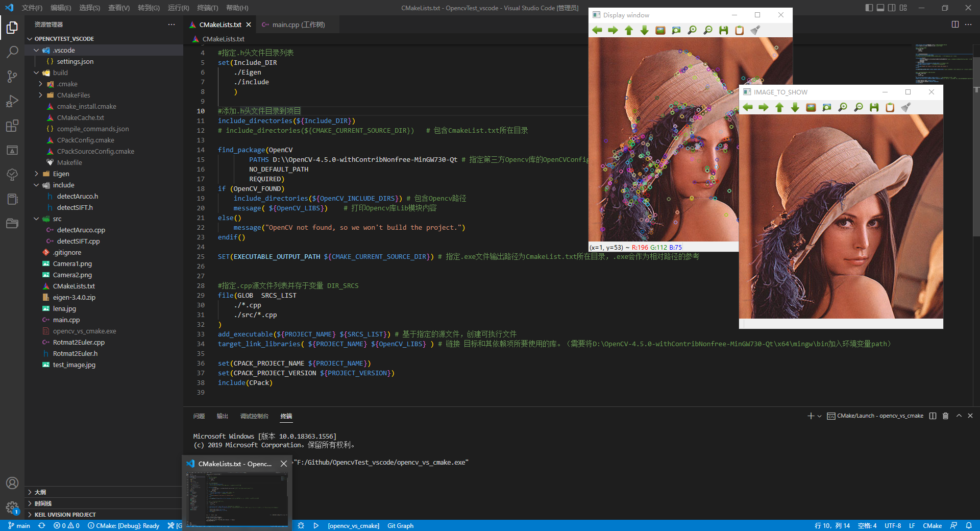Screen dimensions: 980x531
Task: Open the Extensions view in activity bar
Action: tap(12, 126)
